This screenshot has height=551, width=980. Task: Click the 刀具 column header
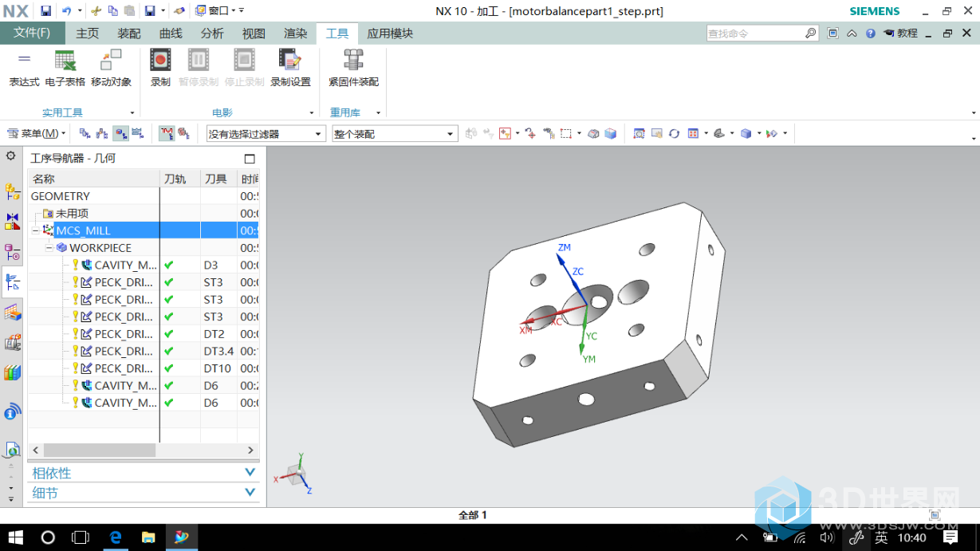click(218, 179)
